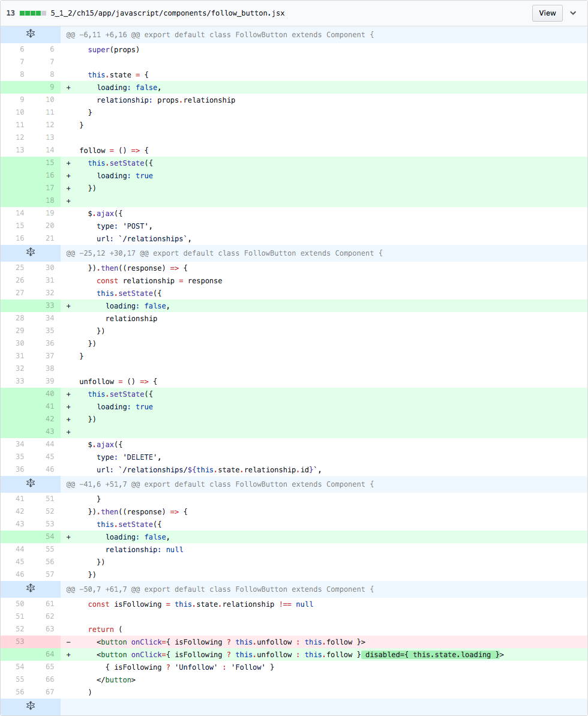Select new line number 54

50,537
